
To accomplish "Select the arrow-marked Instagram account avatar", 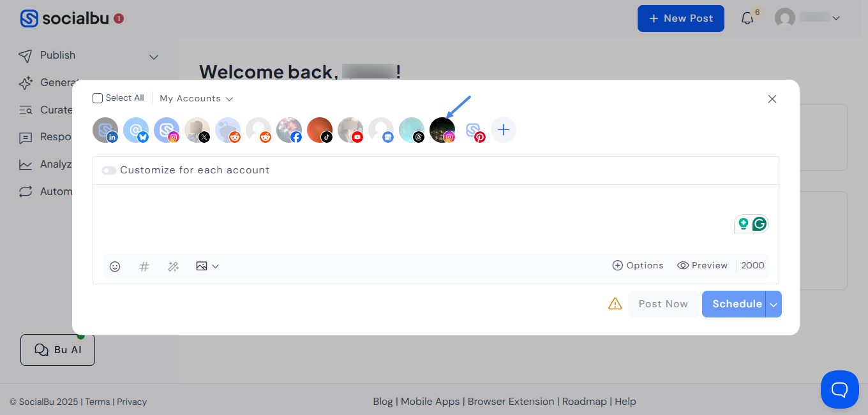I will 442,130.
